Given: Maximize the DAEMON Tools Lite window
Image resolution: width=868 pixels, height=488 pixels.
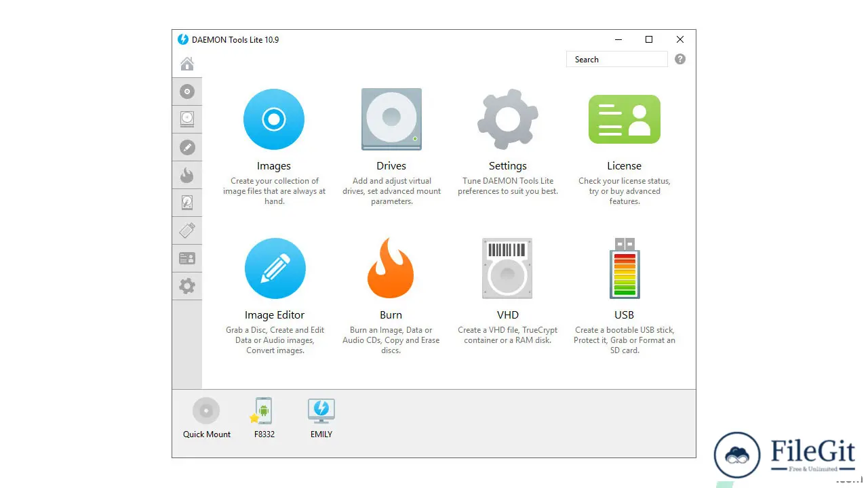Looking at the screenshot, I should 649,39.
